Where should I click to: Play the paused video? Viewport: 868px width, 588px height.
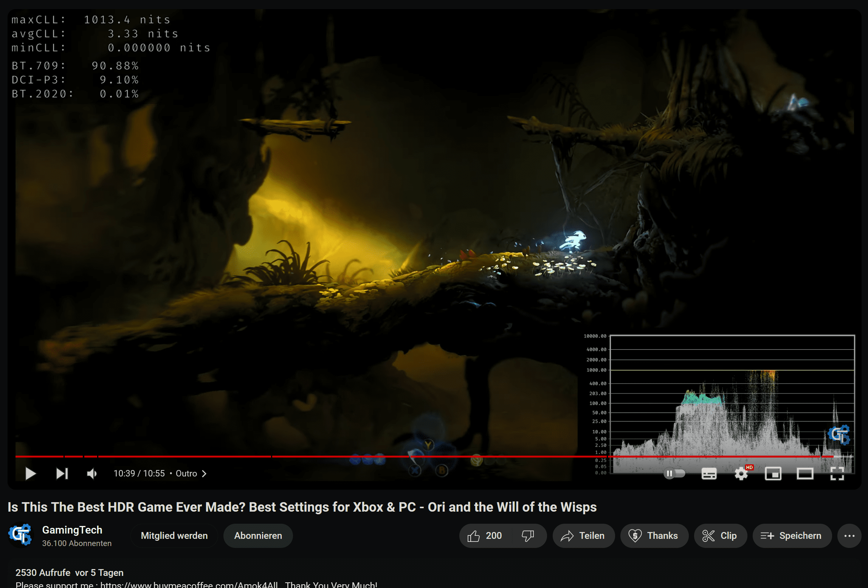click(30, 473)
